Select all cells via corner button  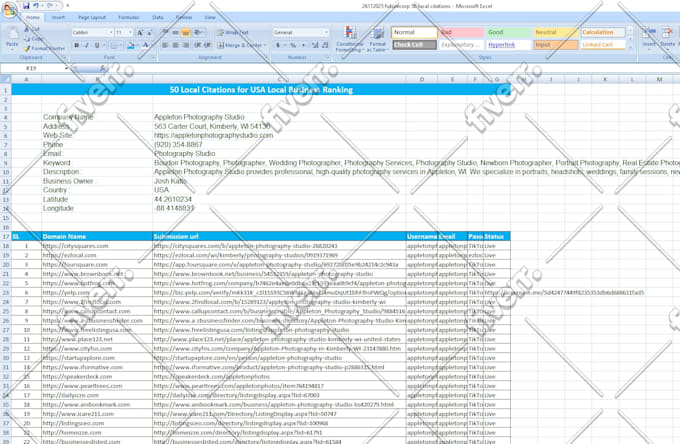(x=5, y=79)
